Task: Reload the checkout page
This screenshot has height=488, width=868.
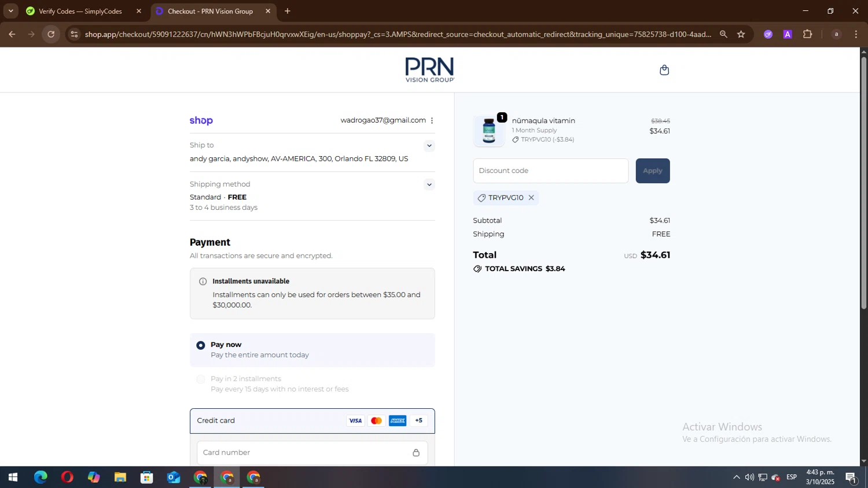Action: pos(51,34)
